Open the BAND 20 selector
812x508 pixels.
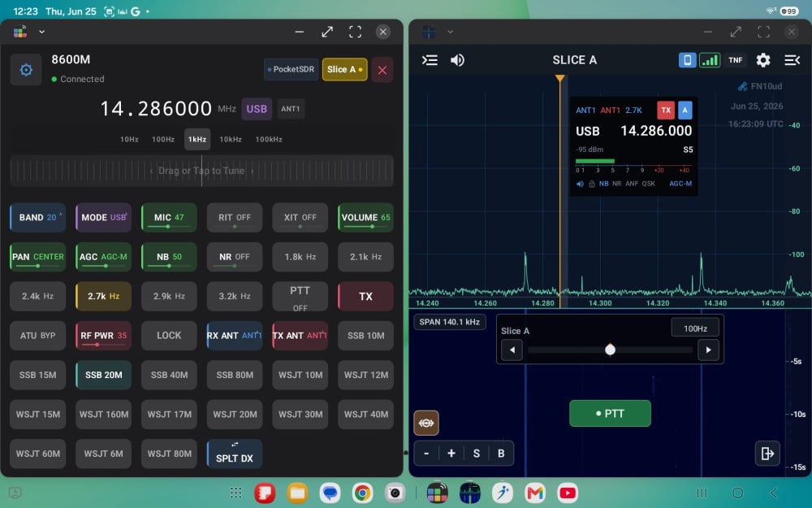pyautogui.click(x=38, y=218)
